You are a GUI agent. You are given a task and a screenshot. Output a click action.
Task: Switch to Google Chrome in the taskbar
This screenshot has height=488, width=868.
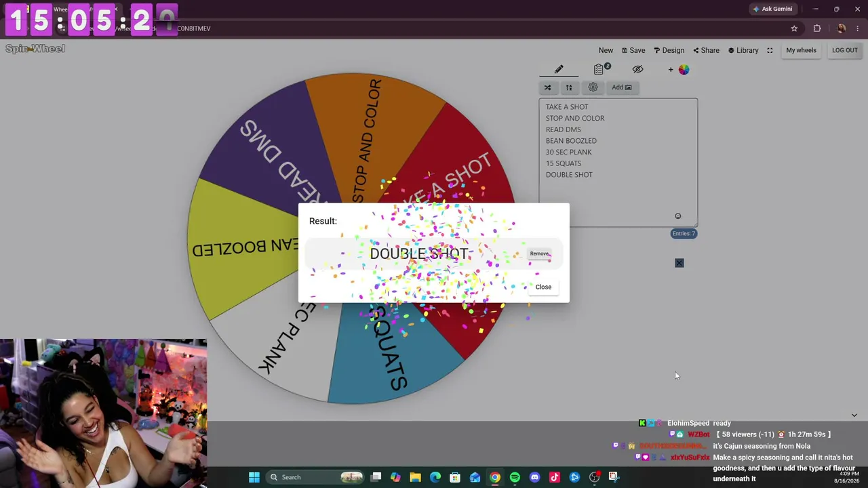[495, 477]
